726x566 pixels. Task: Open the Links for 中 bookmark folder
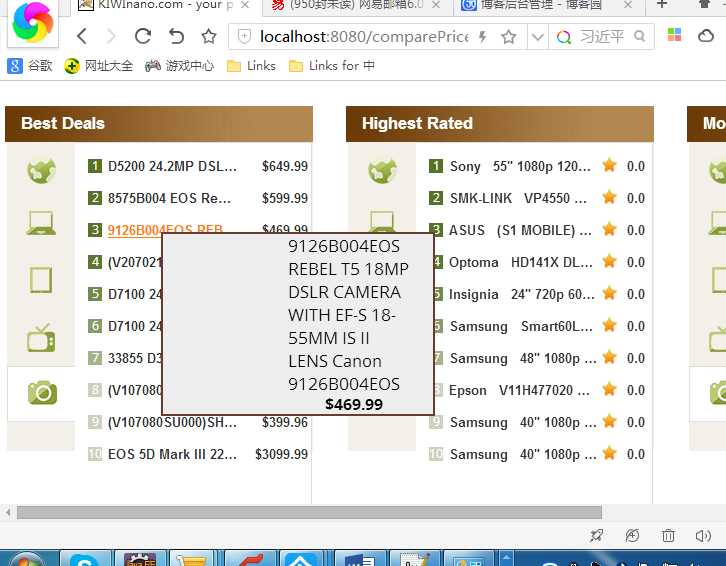tap(332, 66)
